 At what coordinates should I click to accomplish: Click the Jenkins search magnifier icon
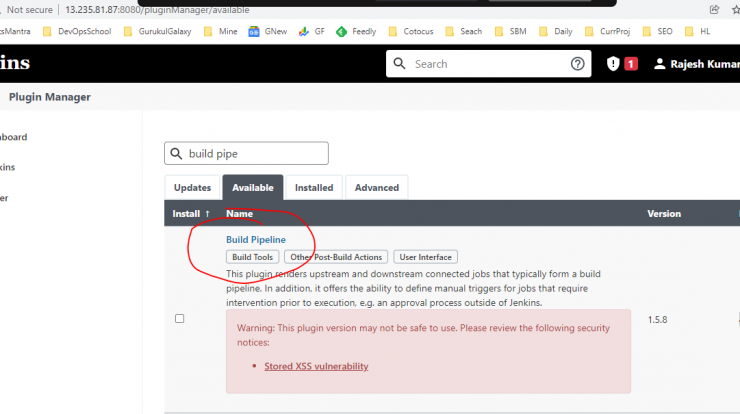pos(399,64)
